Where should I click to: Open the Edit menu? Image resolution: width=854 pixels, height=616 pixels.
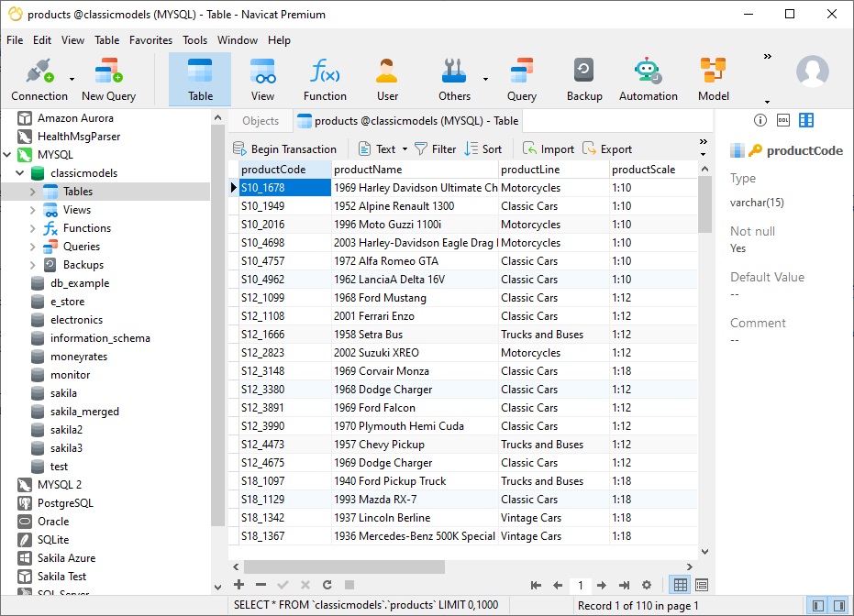(42, 40)
